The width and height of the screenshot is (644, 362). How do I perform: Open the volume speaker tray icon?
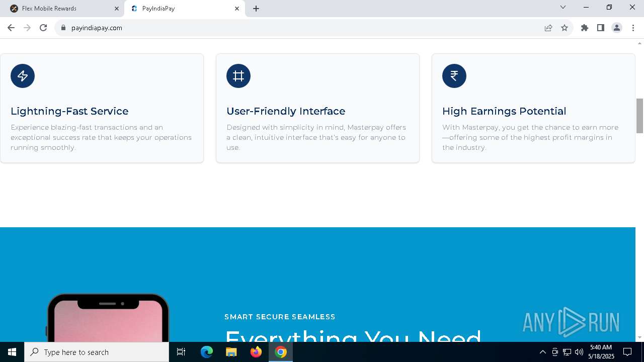point(579,352)
